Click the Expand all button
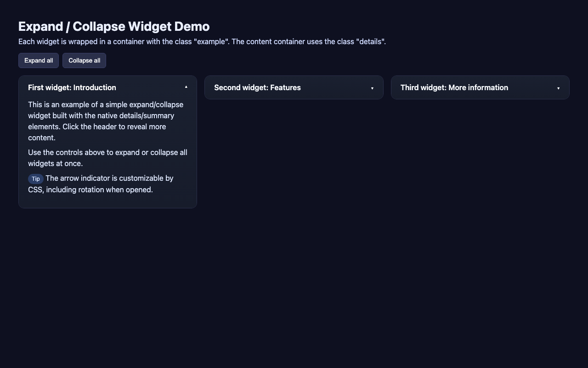Viewport: 588px width, 368px height. click(x=38, y=60)
